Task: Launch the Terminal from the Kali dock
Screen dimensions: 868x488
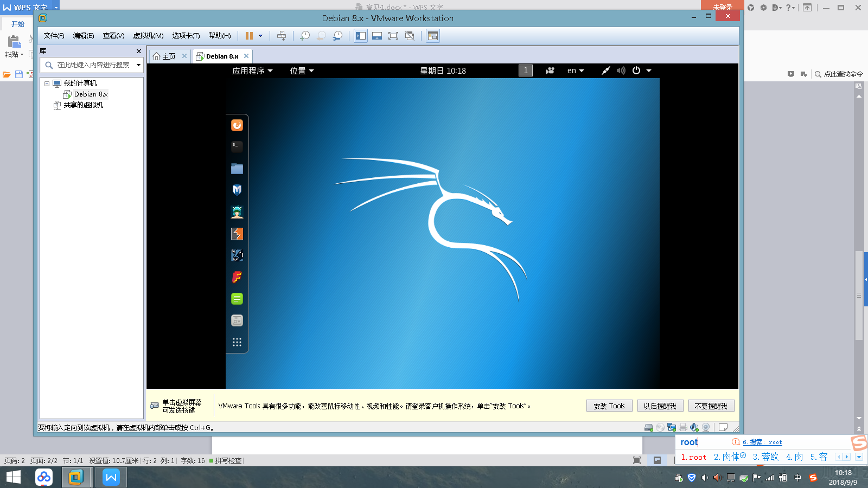Action: coord(237,146)
